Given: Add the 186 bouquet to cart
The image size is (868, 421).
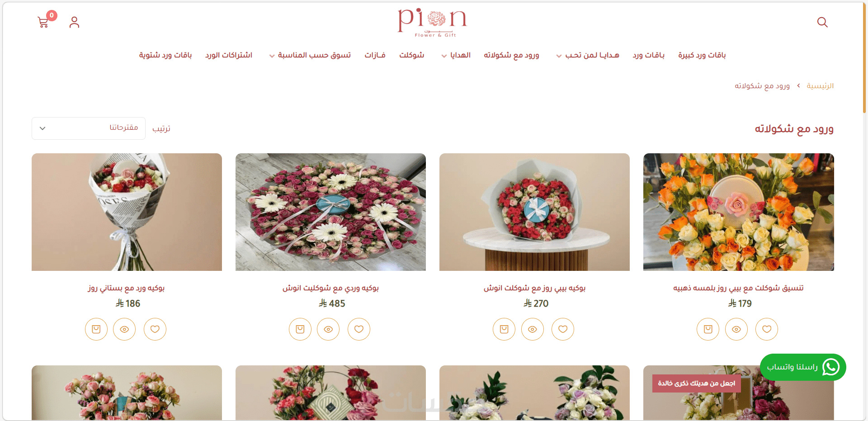Looking at the screenshot, I should pyautogui.click(x=96, y=329).
